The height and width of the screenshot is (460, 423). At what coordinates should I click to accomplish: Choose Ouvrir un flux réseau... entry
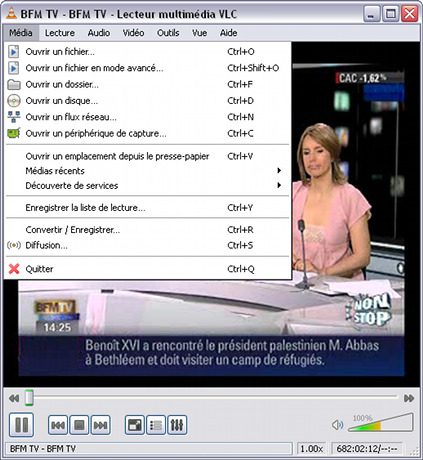(147, 117)
